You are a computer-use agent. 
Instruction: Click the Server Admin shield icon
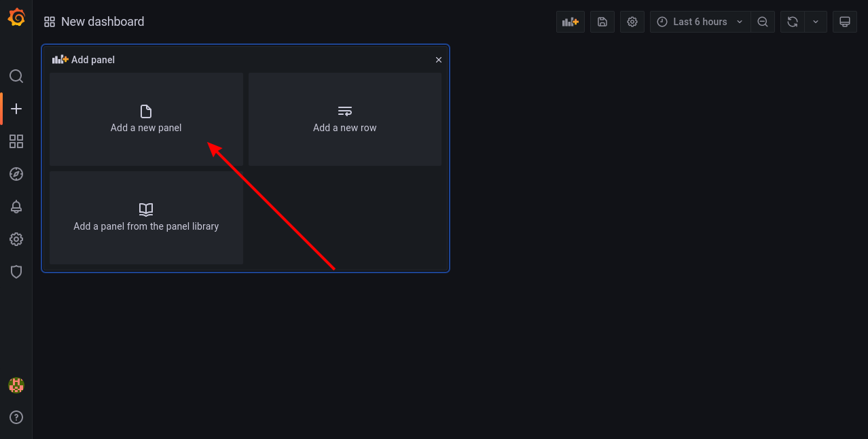[16, 272]
